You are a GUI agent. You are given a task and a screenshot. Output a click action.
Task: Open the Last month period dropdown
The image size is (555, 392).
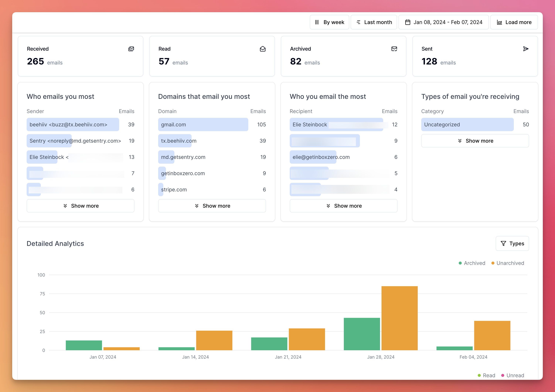pos(374,22)
